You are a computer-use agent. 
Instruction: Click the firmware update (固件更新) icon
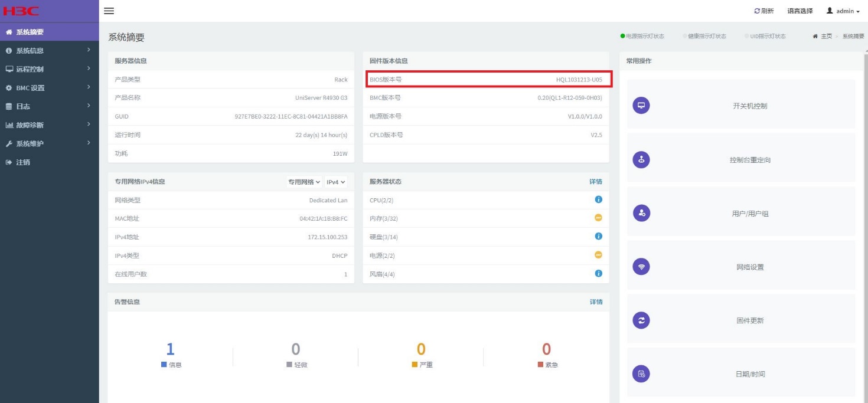(x=641, y=320)
